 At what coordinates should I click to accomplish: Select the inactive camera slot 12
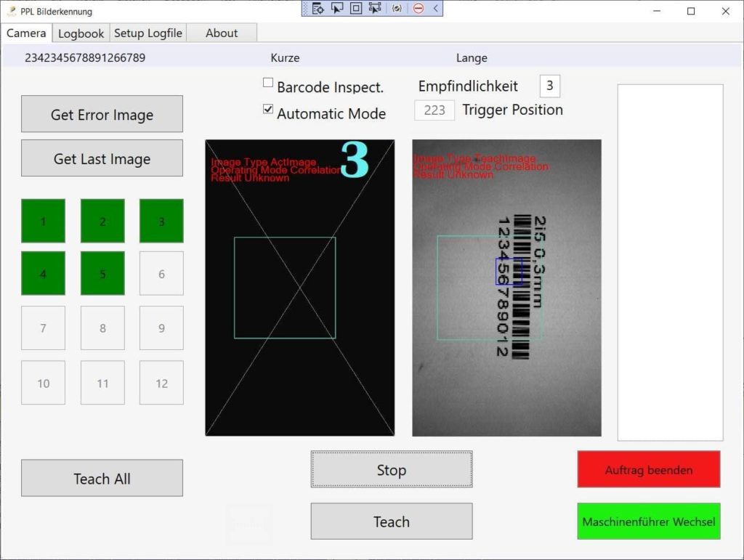click(161, 383)
